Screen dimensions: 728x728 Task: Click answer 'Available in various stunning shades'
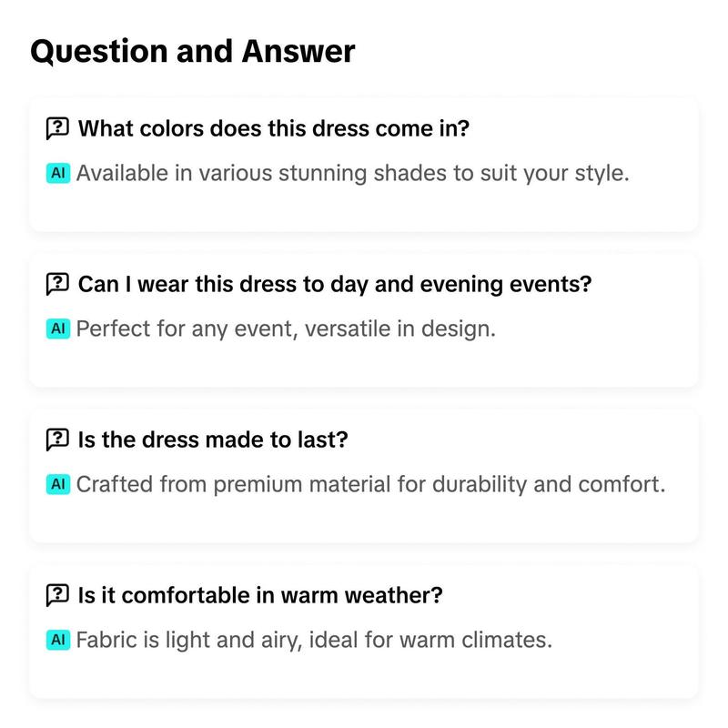pyautogui.click(x=353, y=174)
